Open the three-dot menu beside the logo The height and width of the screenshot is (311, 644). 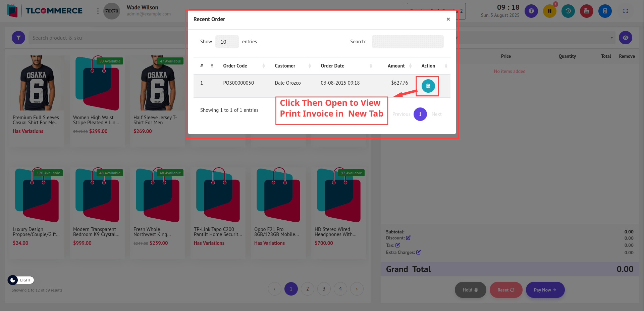point(98,11)
